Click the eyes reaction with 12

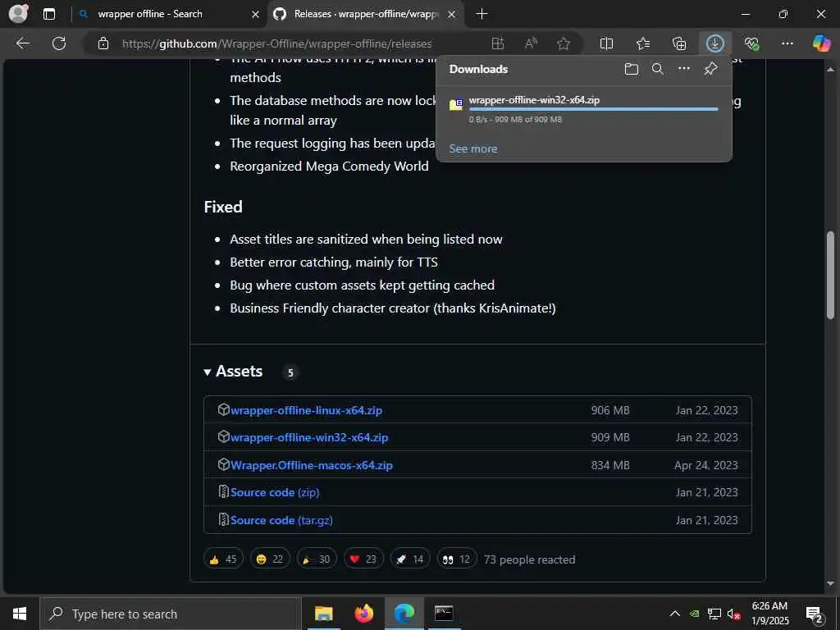456,559
